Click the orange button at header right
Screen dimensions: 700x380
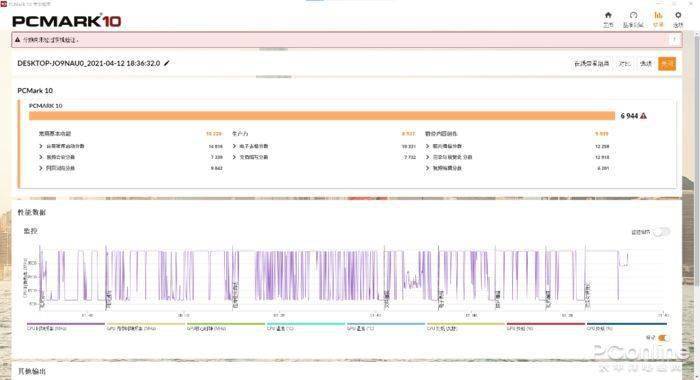tap(667, 63)
